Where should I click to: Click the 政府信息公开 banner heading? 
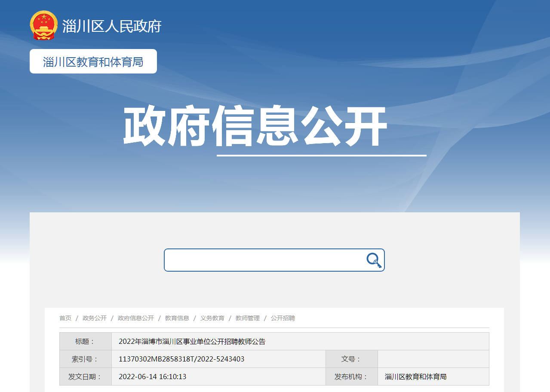[x=255, y=126]
